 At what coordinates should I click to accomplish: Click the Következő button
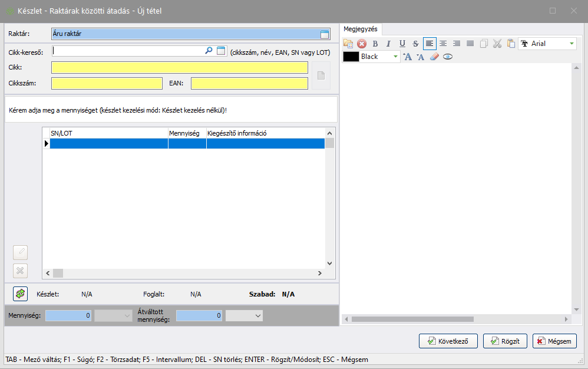point(448,341)
